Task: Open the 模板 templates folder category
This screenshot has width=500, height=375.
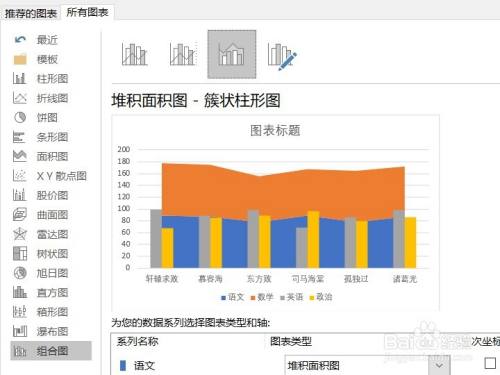Action: (36, 59)
